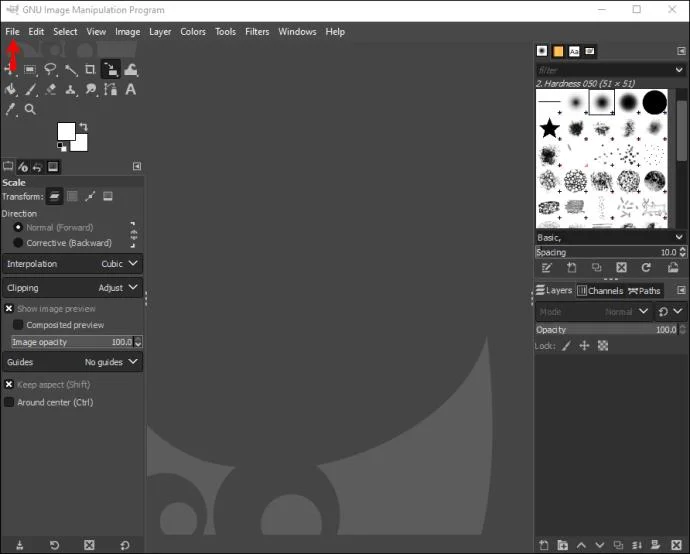Adjust the Image opacity slider

point(73,342)
